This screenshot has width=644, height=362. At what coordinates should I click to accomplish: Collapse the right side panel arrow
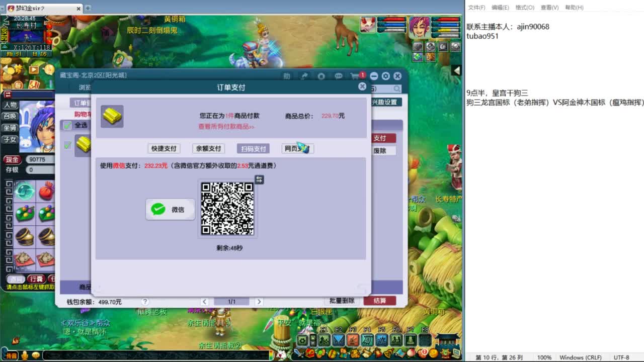coord(457,71)
